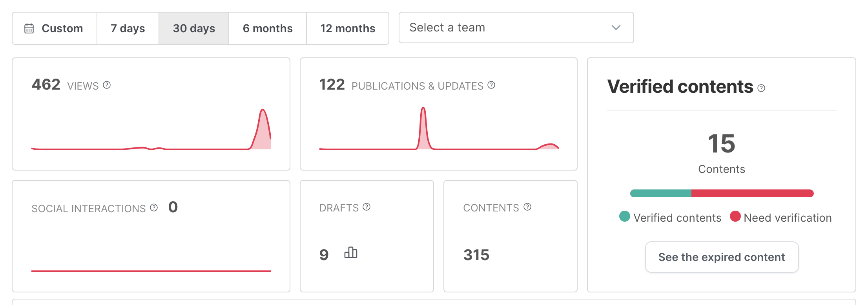868x305 pixels.
Task: Click the PUBLICATIONS & UPDATES label
Action: click(418, 86)
